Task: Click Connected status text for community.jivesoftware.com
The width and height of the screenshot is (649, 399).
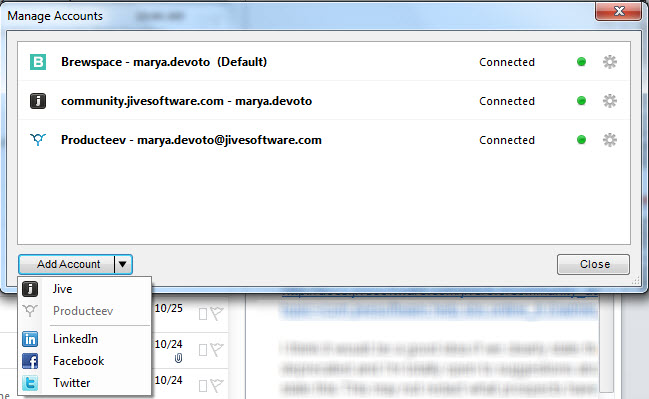Action: pos(507,101)
